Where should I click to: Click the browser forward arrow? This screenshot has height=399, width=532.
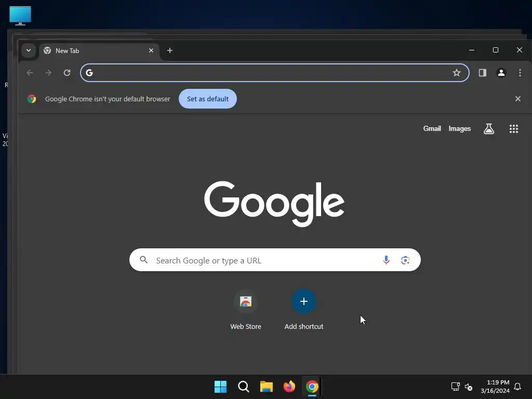tap(48, 73)
